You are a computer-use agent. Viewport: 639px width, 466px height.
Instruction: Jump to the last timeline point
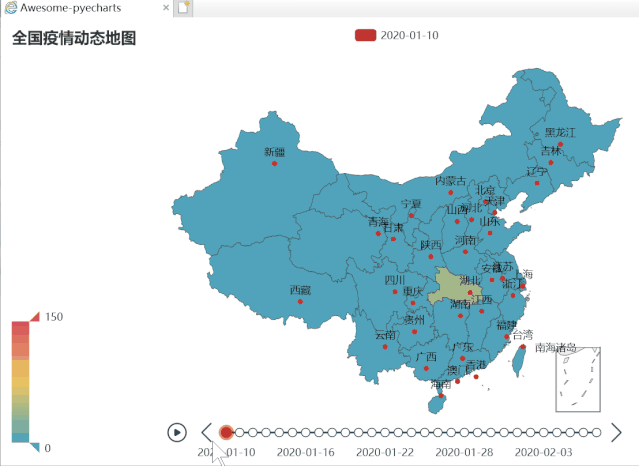tap(597, 432)
